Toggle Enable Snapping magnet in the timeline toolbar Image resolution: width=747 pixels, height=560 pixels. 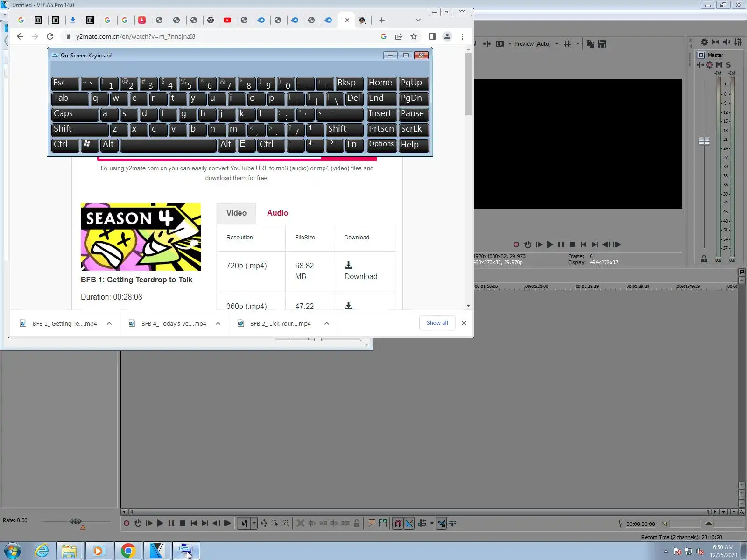pyautogui.click(x=398, y=524)
